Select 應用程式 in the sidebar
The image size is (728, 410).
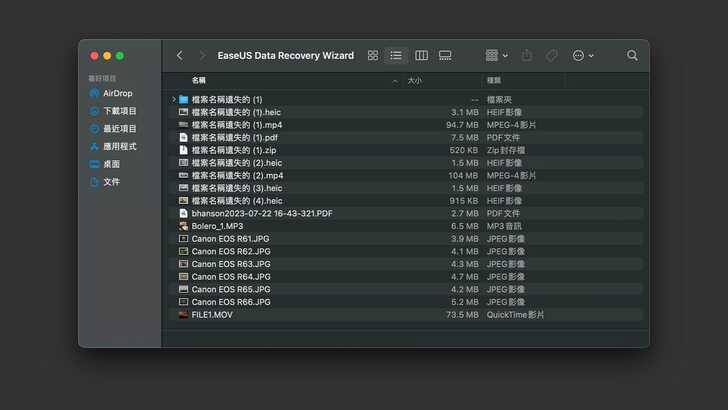(x=119, y=146)
